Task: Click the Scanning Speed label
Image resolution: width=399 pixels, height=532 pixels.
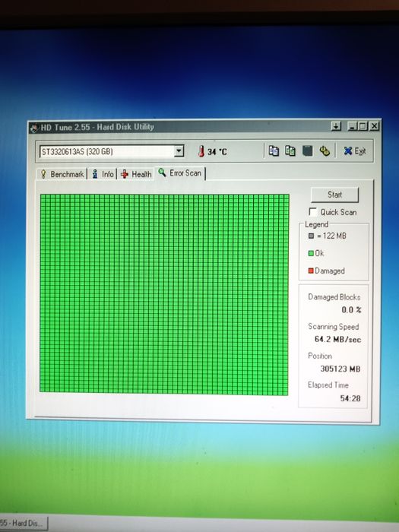Action: pyautogui.click(x=333, y=326)
